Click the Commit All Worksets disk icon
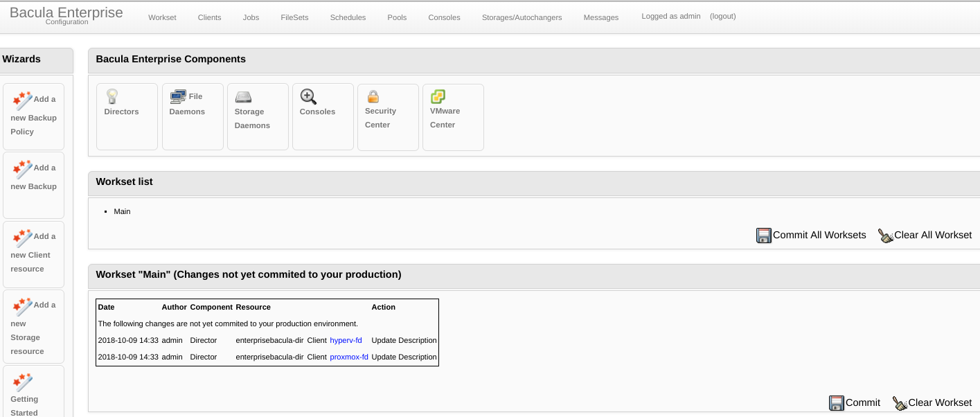 tap(764, 236)
